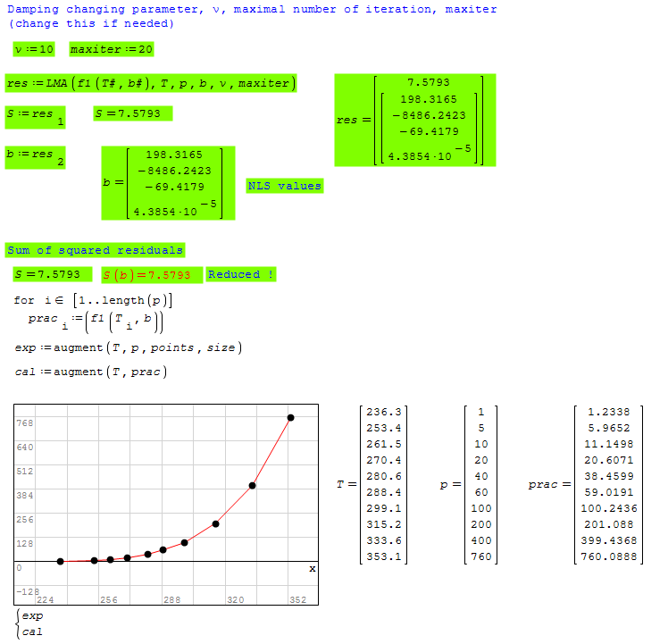Click the res:=LMA function call formula

150,83
